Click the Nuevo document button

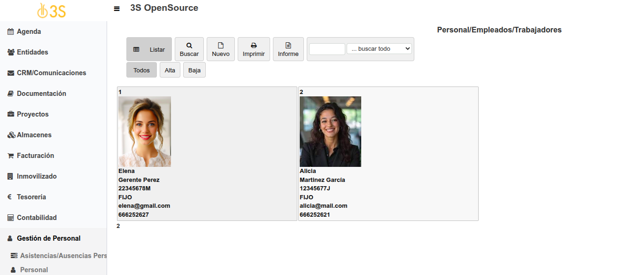pos(221,49)
